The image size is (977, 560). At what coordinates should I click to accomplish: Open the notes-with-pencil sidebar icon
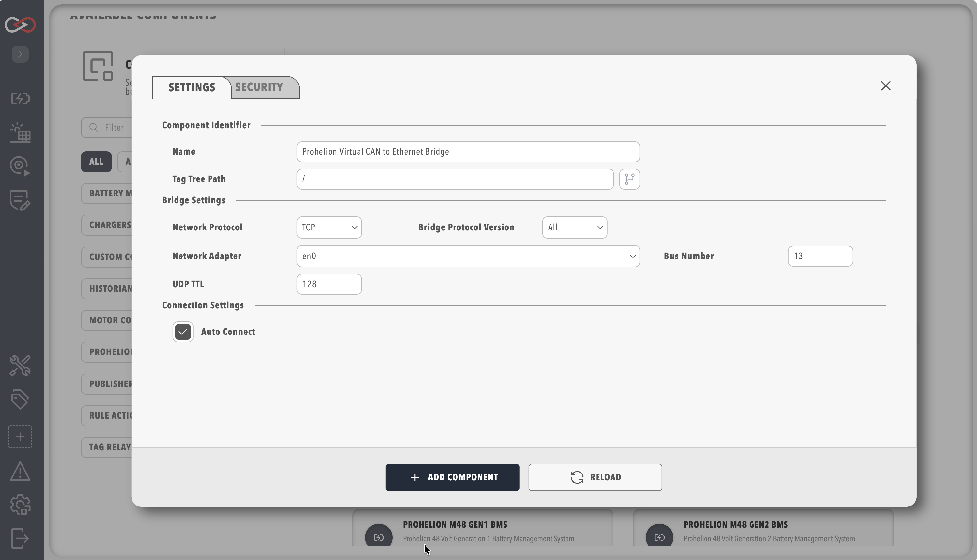20,200
